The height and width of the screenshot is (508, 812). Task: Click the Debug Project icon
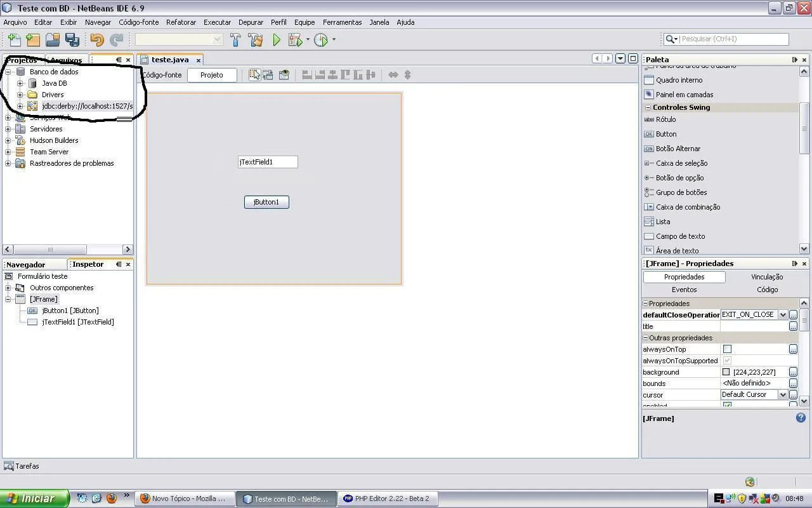(295, 40)
